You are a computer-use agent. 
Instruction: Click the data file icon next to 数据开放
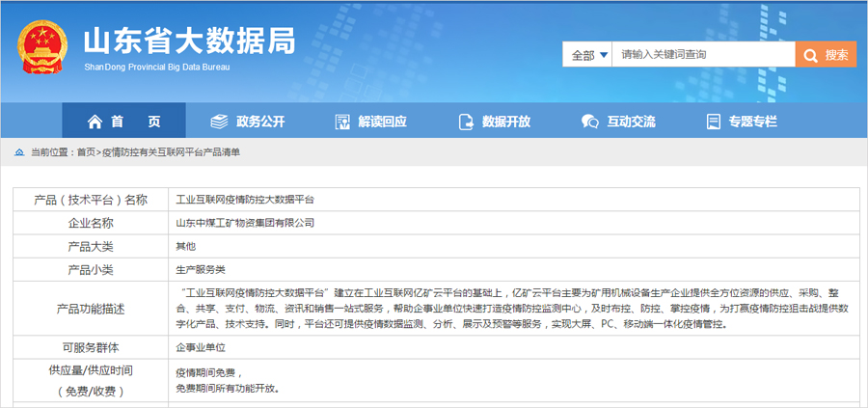click(x=466, y=122)
